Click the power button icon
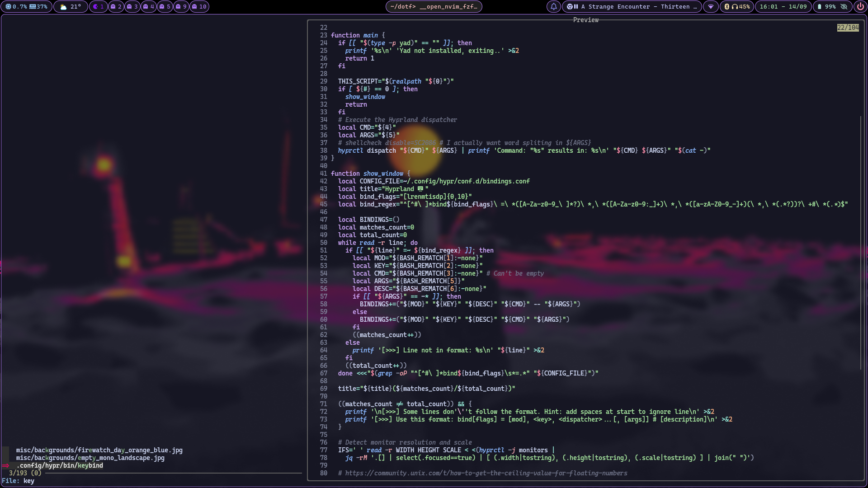 pos(860,7)
